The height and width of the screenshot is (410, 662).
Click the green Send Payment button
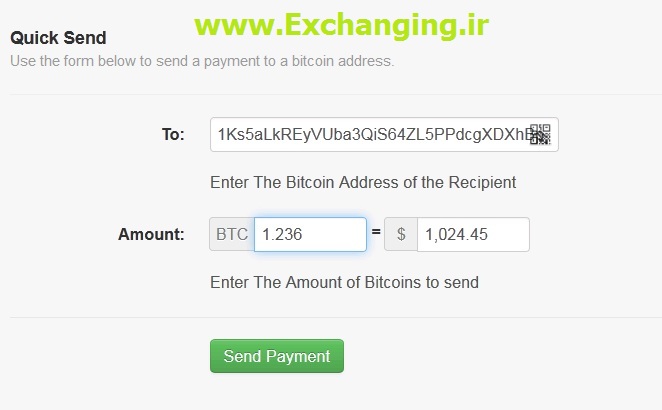(x=277, y=356)
